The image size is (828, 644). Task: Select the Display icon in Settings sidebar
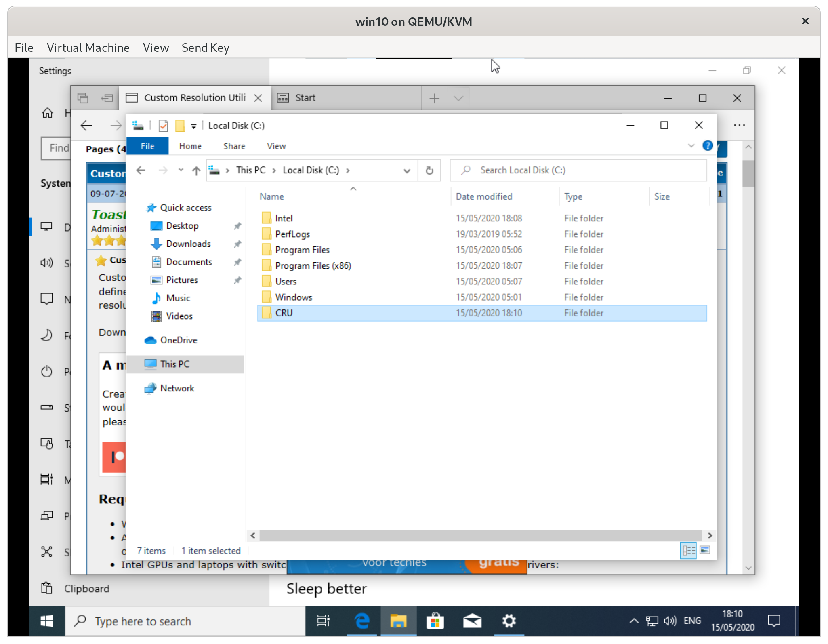[46, 227]
